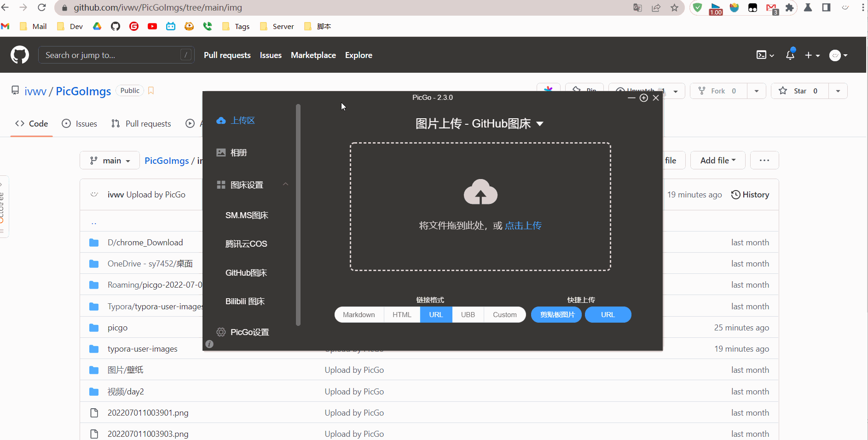Collapse the 图床设置 submenu
868x440 pixels.
285,184
